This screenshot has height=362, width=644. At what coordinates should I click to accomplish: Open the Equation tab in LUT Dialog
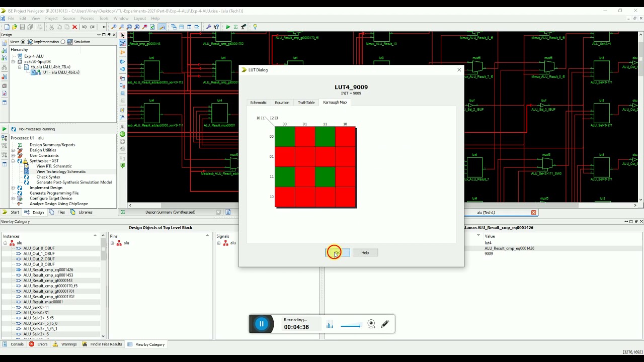[282, 103]
